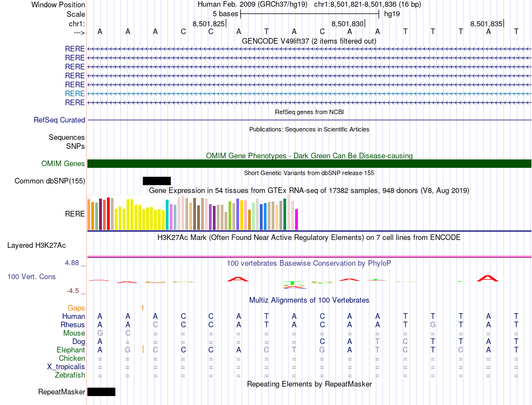
Task: Click the 100 Vert. Cons label
Action: pos(31,276)
